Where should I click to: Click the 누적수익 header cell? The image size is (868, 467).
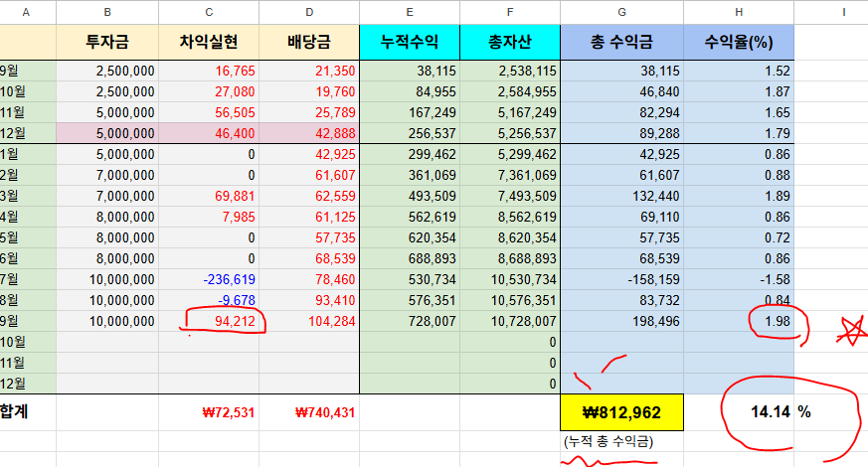coord(410,42)
